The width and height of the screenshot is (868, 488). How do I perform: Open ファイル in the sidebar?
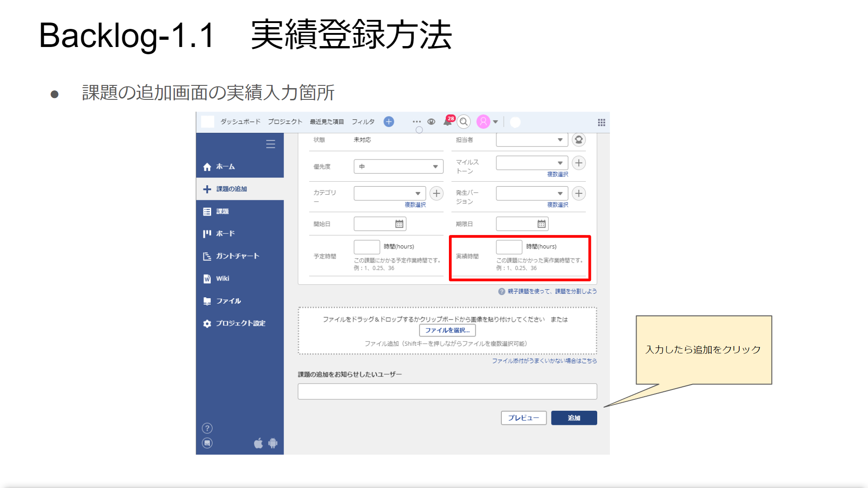(240, 301)
